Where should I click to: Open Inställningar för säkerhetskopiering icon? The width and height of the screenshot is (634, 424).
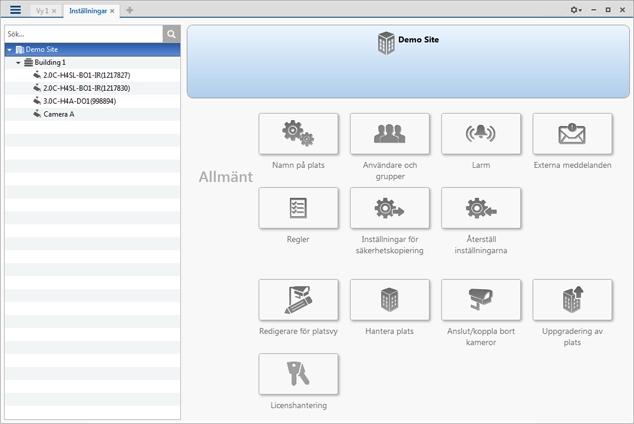[390, 208]
